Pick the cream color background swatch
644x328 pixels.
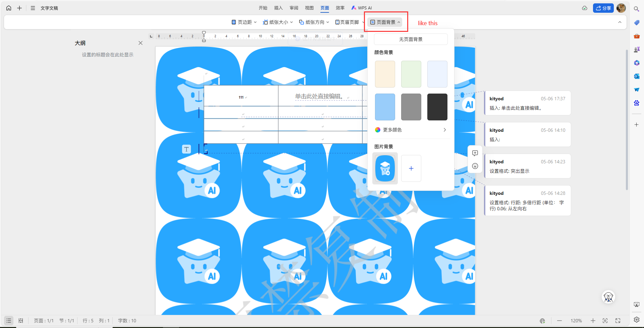(x=385, y=74)
